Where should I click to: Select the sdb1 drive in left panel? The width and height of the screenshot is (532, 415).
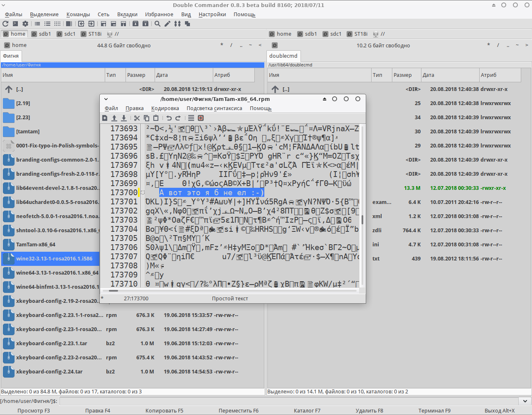(41, 34)
